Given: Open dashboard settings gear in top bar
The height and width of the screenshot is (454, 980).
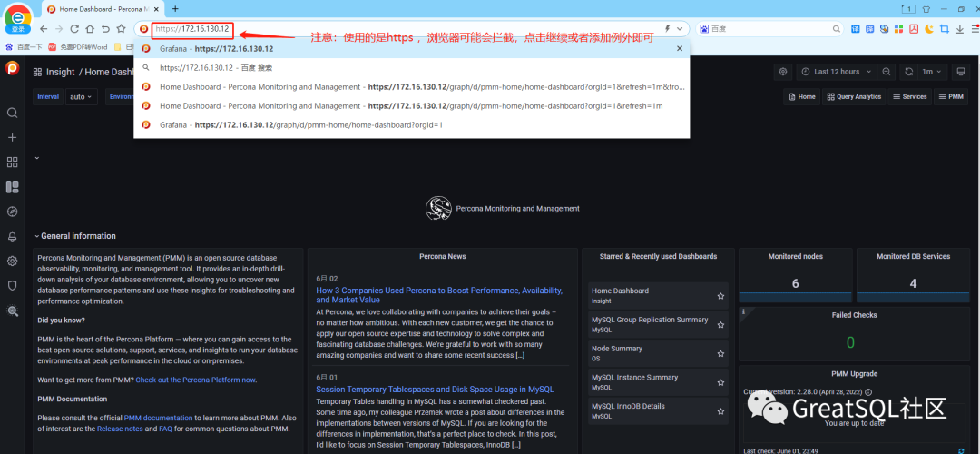Looking at the screenshot, I should coord(782,72).
